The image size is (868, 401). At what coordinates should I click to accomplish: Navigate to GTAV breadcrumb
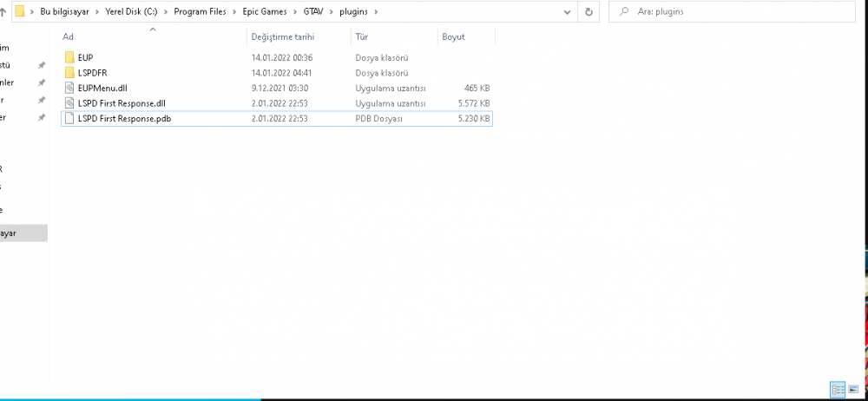313,11
